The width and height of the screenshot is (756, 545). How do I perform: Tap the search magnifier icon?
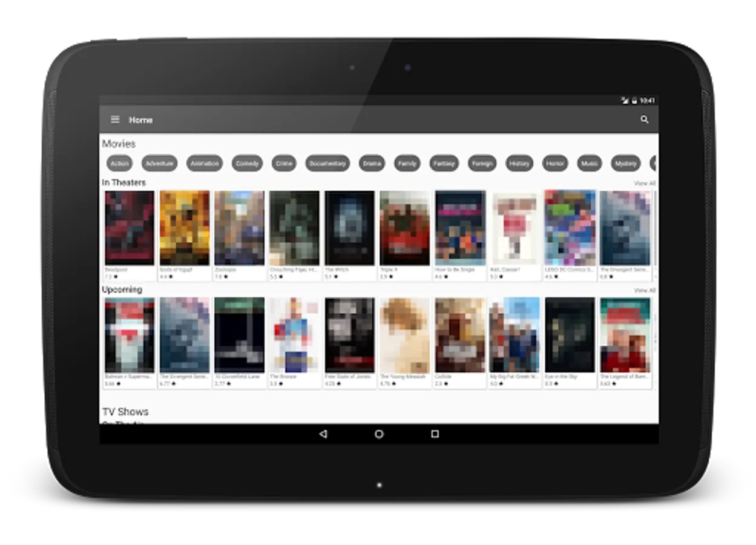coord(645,119)
